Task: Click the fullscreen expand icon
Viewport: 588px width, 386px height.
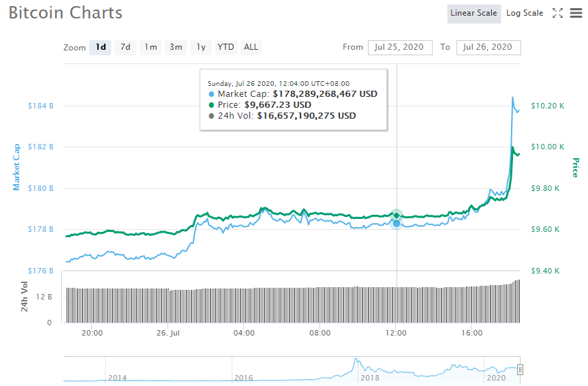Action: [557, 13]
